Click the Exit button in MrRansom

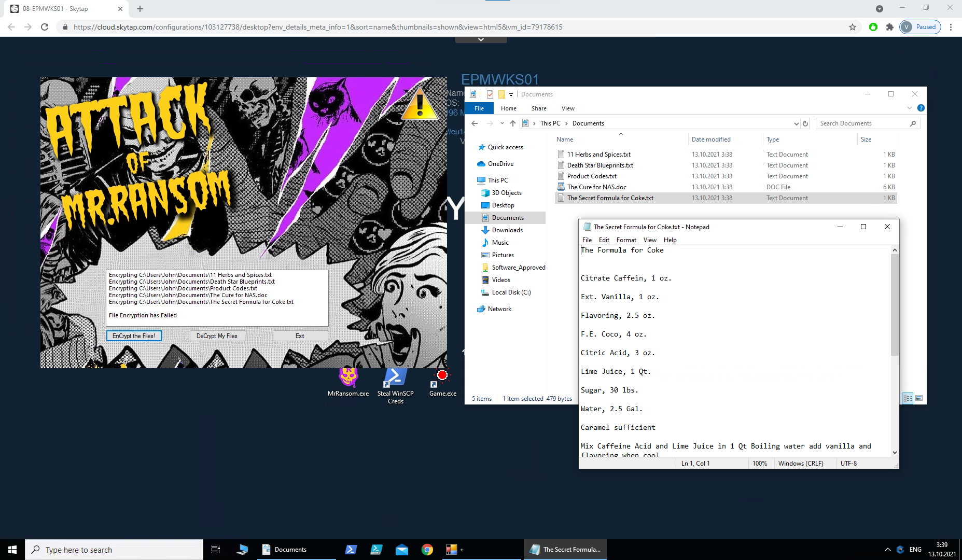[300, 336]
